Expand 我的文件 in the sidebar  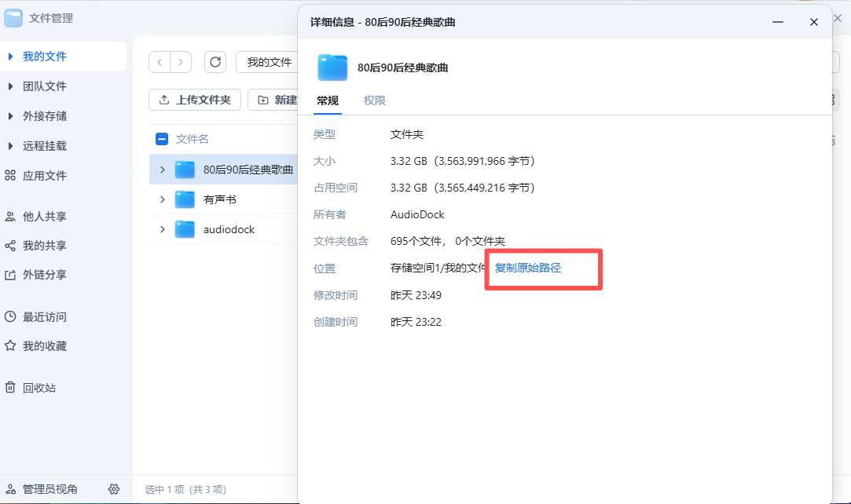click(10, 57)
